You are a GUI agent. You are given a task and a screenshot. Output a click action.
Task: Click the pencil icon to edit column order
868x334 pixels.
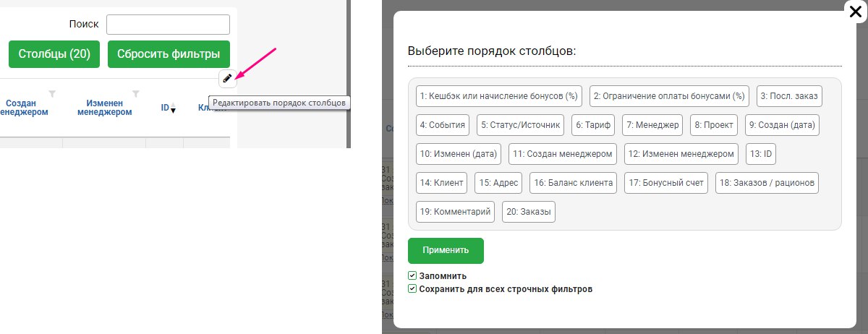tap(227, 78)
